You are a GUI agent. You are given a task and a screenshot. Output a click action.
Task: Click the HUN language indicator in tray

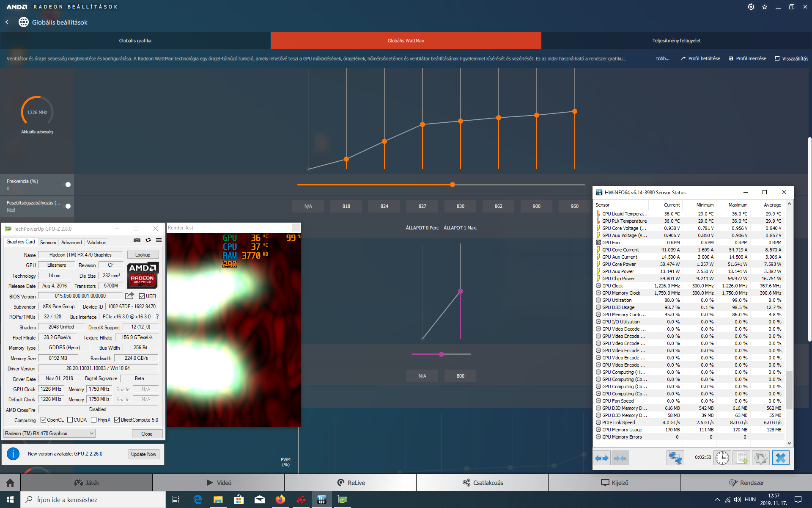750,500
